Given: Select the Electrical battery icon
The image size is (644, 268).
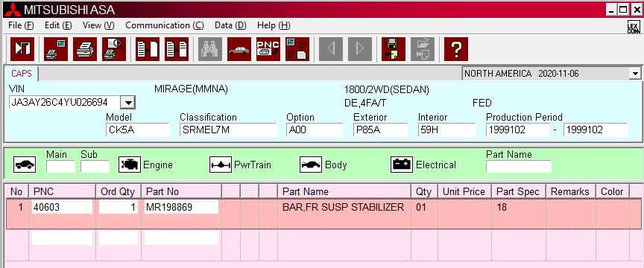Looking at the screenshot, I should pyautogui.click(x=401, y=165).
